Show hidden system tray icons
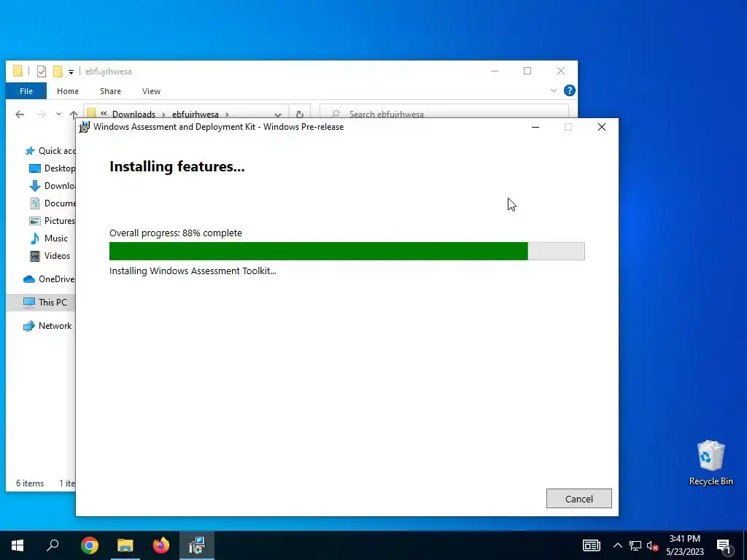Screen dimensions: 747x560 tap(617, 545)
